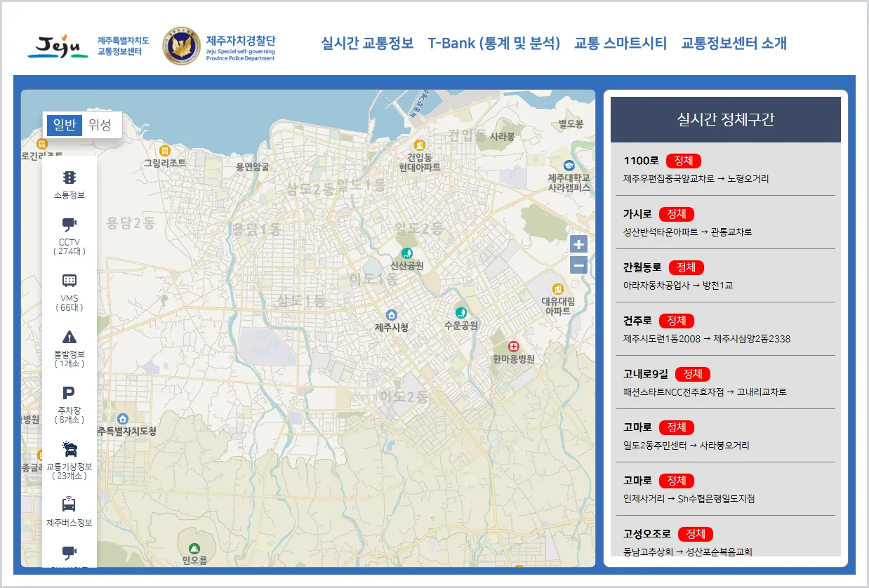The width and height of the screenshot is (869, 588).
Task: Select the 가시로 congestion entry
Action: (x=726, y=222)
